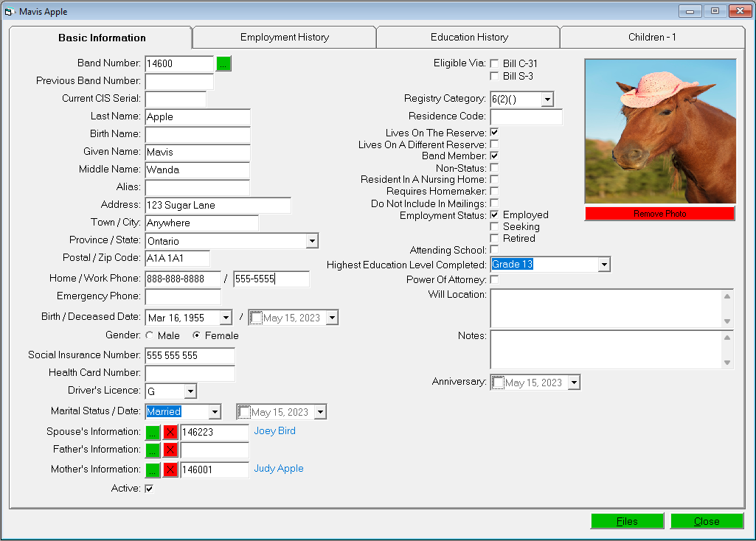Open the Band Number lookup icon
The width and height of the screenshot is (756, 541).
click(x=223, y=64)
